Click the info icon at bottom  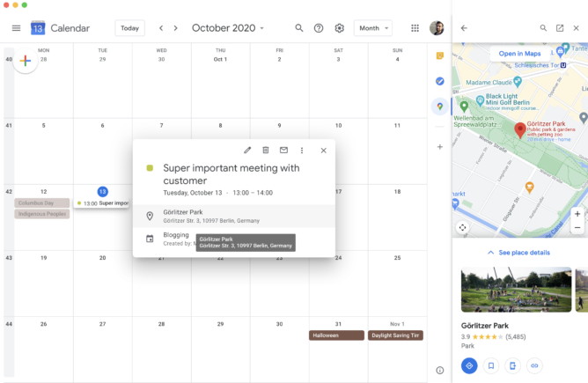click(440, 371)
